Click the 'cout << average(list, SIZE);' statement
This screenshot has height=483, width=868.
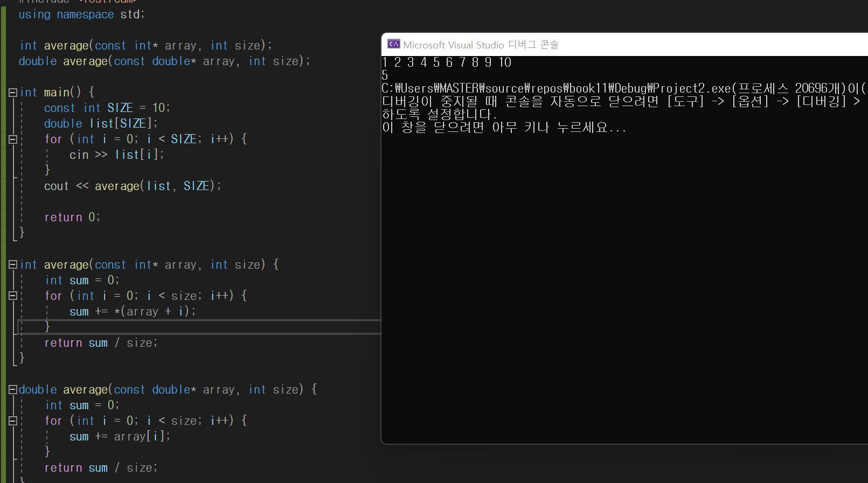133,186
